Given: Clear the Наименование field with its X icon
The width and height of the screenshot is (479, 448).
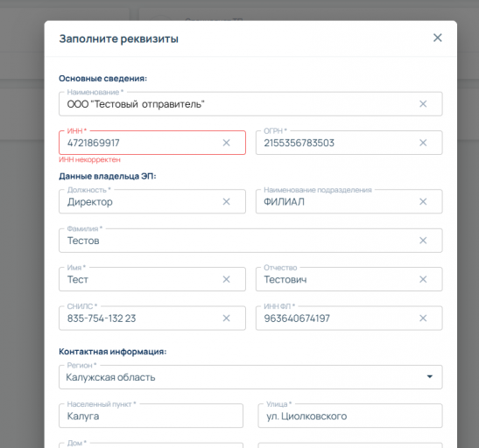Looking at the screenshot, I should 423,104.
